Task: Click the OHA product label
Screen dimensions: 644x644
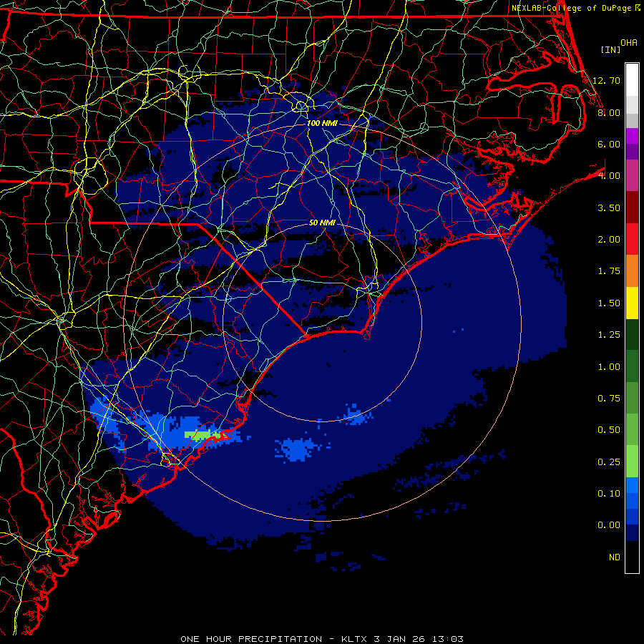Action: tap(629, 42)
